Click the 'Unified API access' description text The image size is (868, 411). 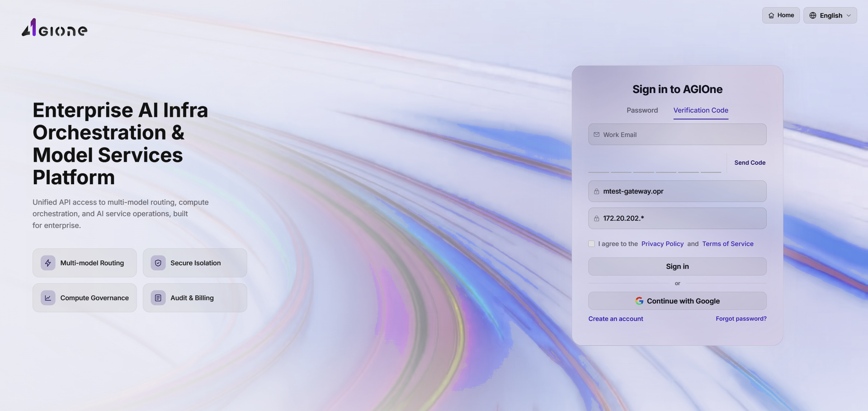coord(120,214)
